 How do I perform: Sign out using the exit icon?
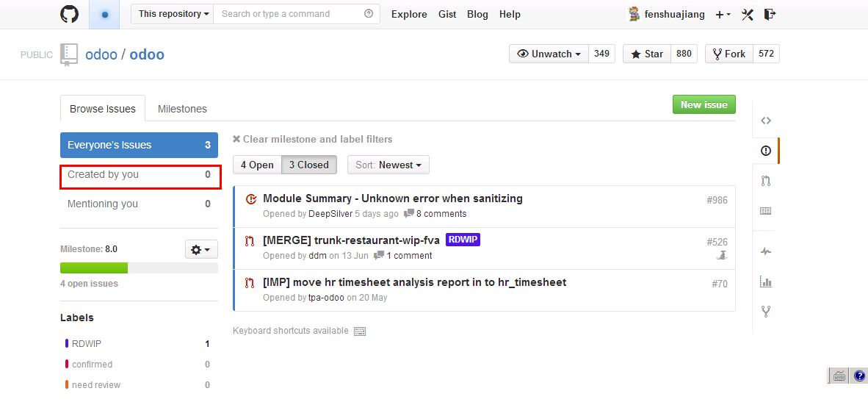(770, 15)
